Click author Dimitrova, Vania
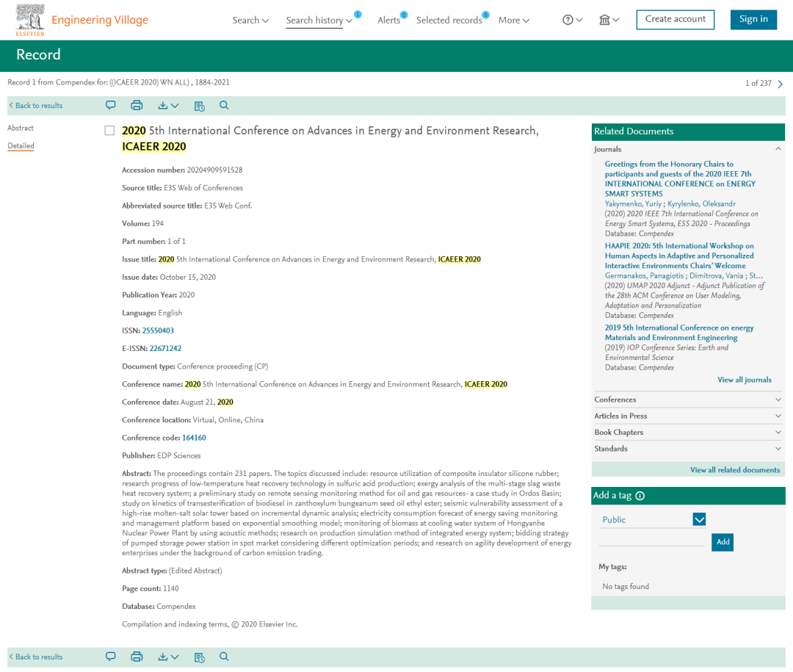Viewport: 793px width, 672px height. [x=716, y=276]
